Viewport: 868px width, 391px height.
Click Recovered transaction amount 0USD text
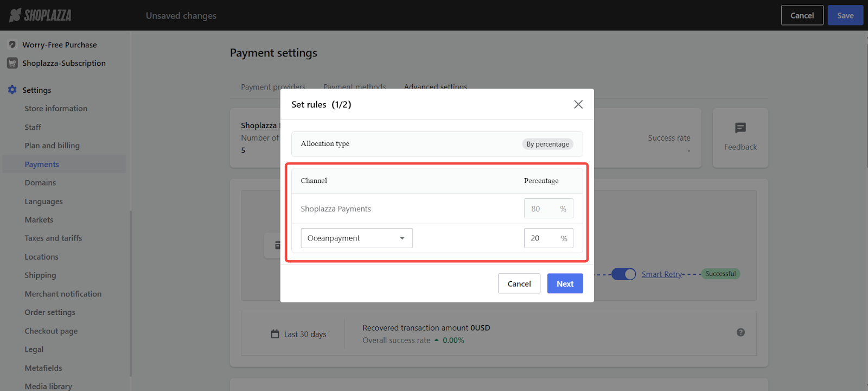pyautogui.click(x=426, y=328)
